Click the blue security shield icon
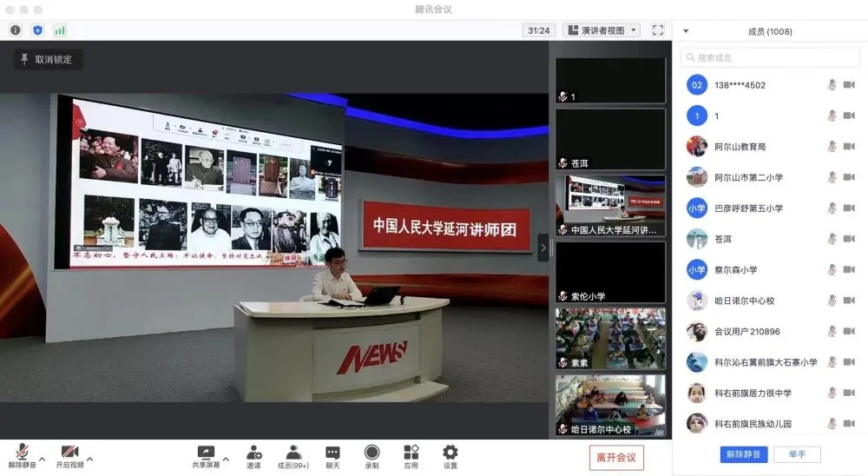This screenshot has height=476, width=868. tap(37, 30)
